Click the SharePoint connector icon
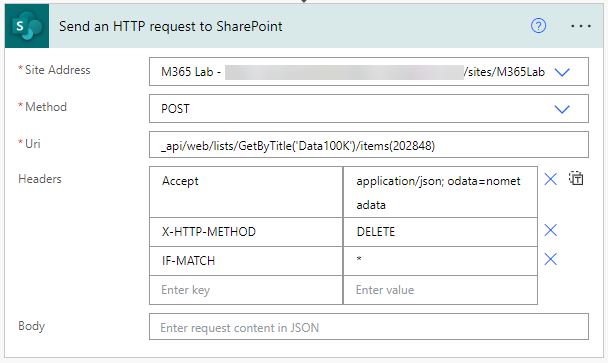Viewport: 608px width, 363px height. (x=27, y=26)
